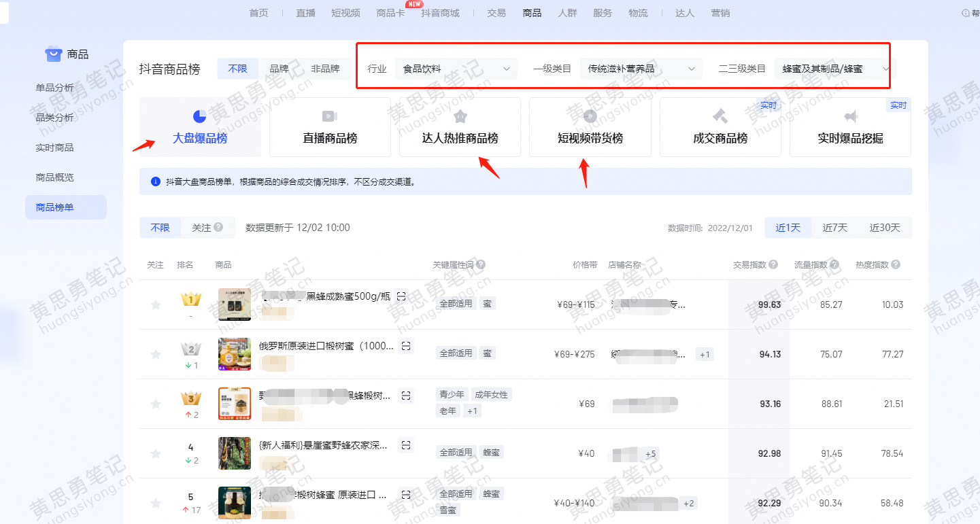Click help icon next to 热度指数
The image size is (980, 524).
tap(896, 265)
